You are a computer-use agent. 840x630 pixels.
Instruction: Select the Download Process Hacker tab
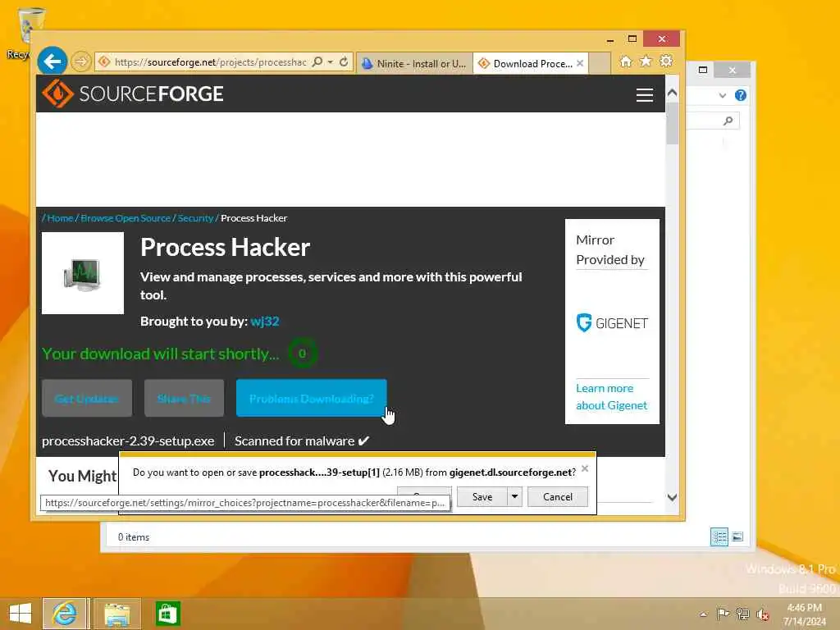click(x=531, y=63)
